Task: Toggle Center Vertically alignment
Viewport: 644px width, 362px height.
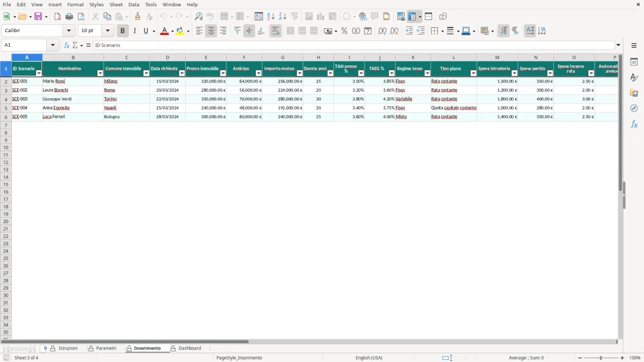Action: pyautogui.click(x=249, y=31)
